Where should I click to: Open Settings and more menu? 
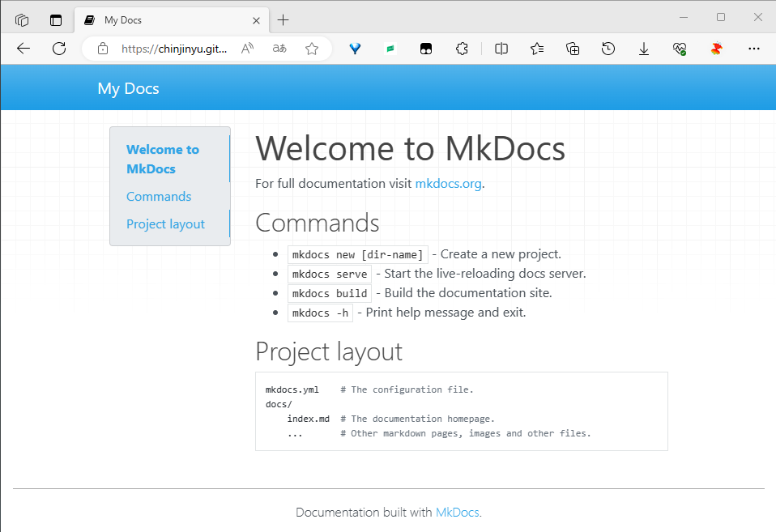754,49
